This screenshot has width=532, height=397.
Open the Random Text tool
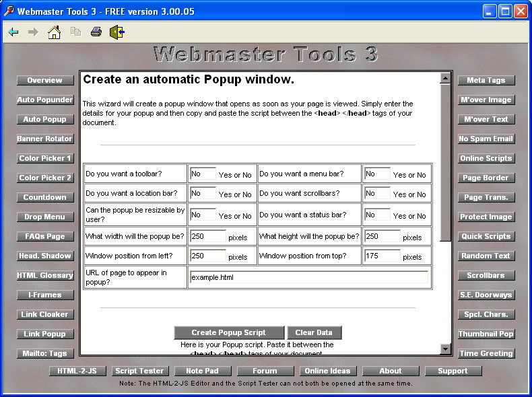tap(486, 256)
